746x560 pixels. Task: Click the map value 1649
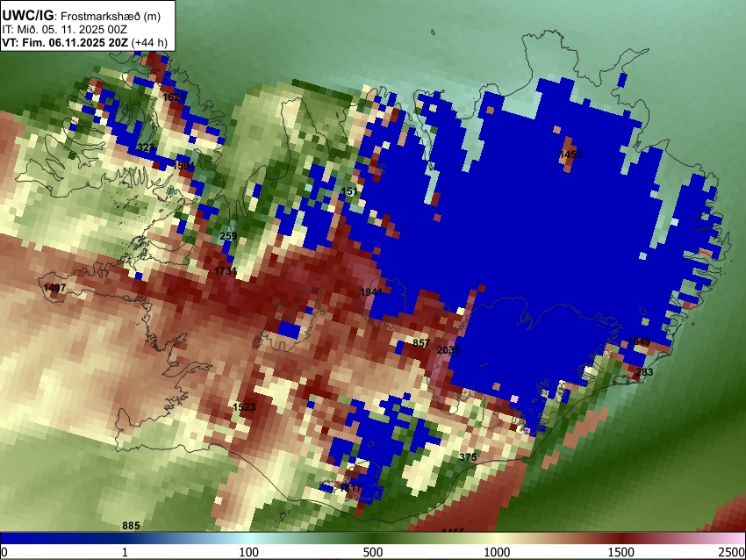click(x=639, y=341)
